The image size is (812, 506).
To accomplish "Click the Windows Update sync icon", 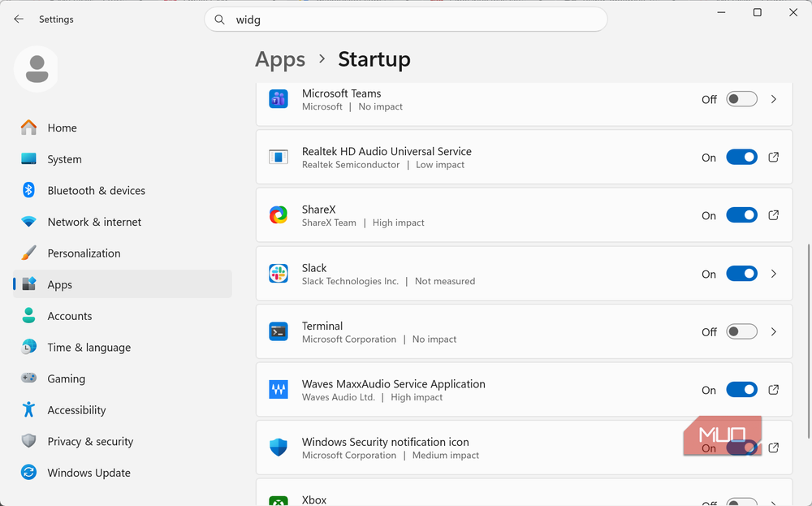I will pos(29,473).
